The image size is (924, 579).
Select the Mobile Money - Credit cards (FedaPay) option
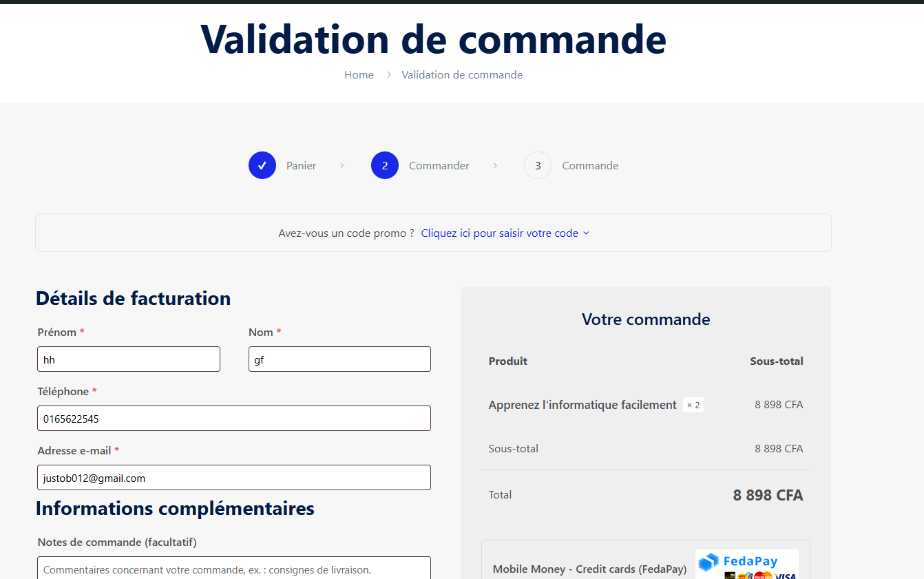[x=589, y=569]
